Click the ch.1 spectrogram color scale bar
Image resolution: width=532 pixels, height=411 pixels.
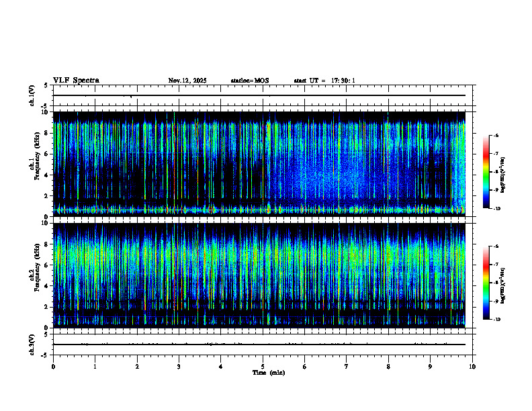coord(486,172)
